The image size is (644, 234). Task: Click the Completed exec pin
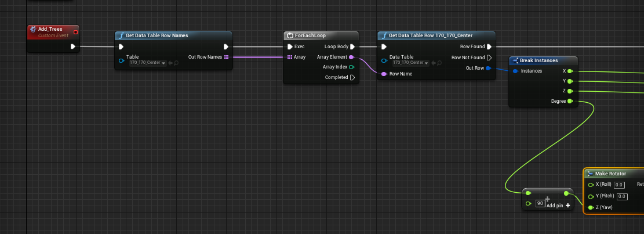coord(352,77)
